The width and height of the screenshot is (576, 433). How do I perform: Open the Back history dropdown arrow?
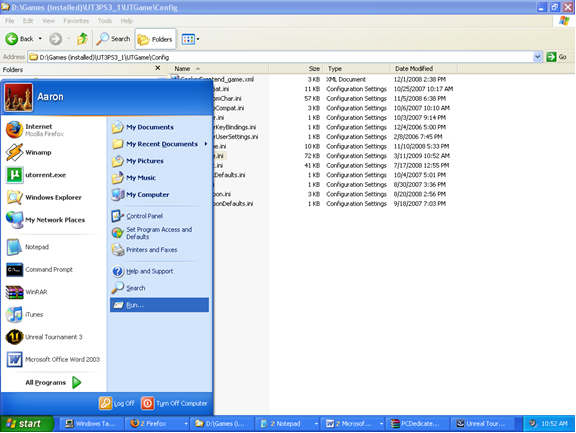coord(40,39)
